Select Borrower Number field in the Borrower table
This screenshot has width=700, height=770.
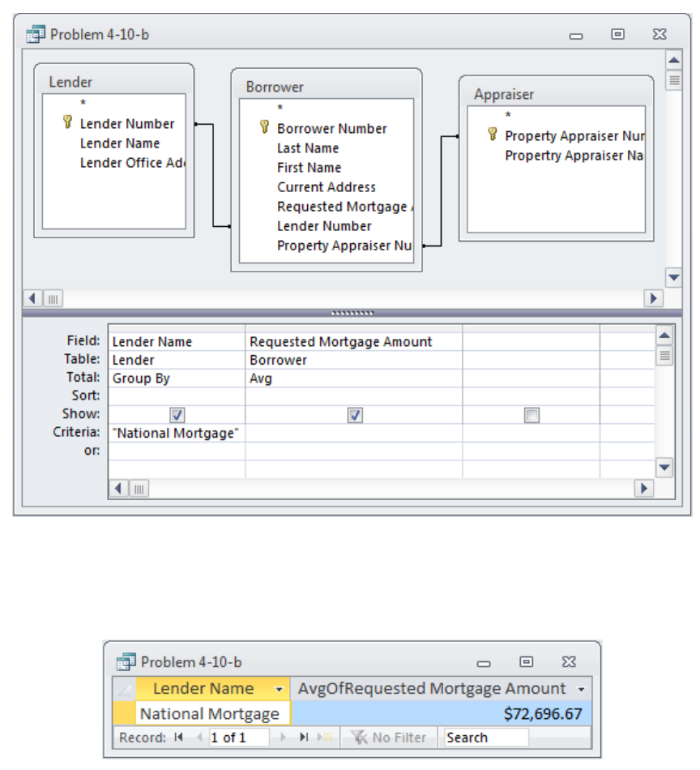(x=332, y=128)
